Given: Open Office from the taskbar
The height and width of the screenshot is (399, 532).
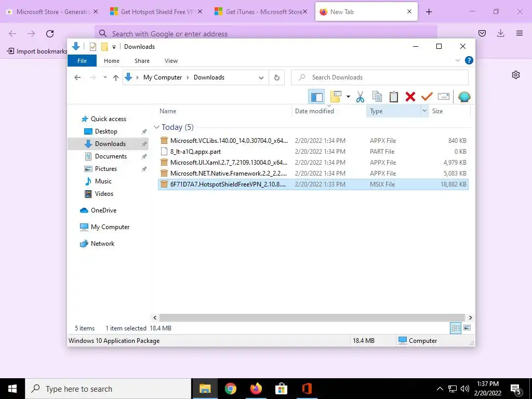Looking at the screenshot, I should click(307, 389).
